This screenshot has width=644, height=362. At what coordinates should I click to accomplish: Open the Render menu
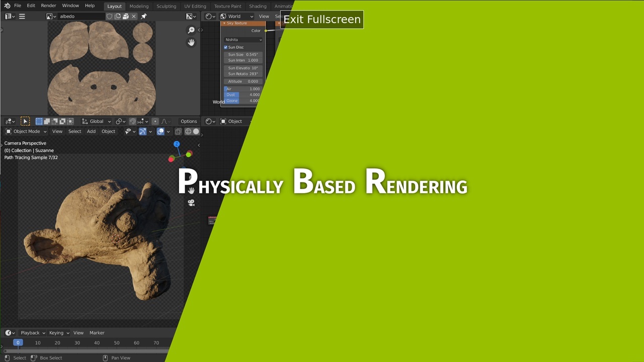pyautogui.click(x=48, y=6)
